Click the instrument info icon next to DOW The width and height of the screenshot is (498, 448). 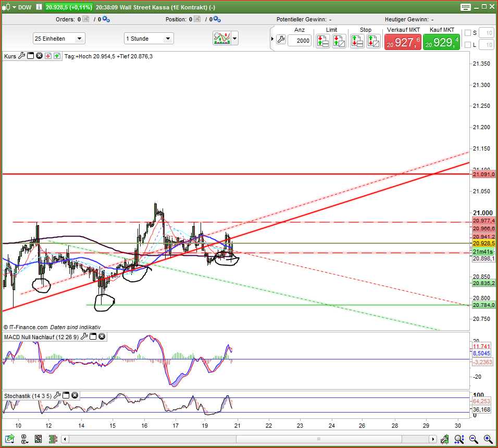click(39, 7)
